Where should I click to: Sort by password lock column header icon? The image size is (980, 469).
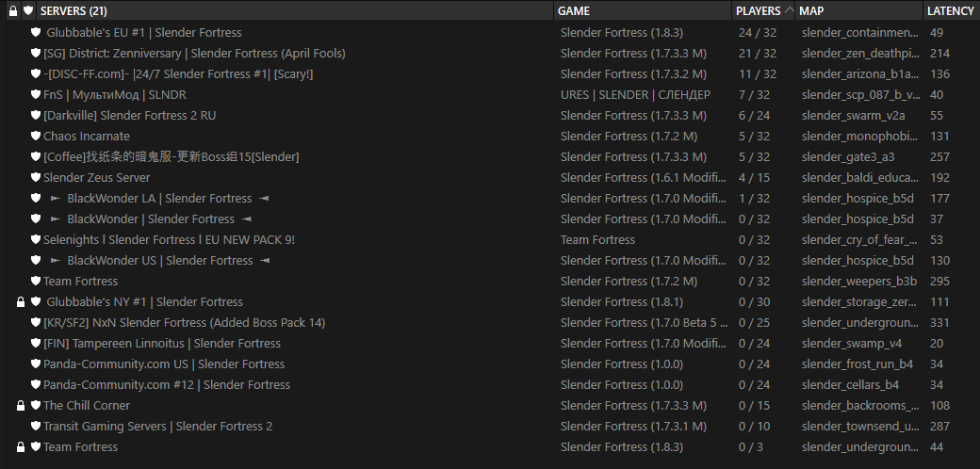tap(13, 10)
